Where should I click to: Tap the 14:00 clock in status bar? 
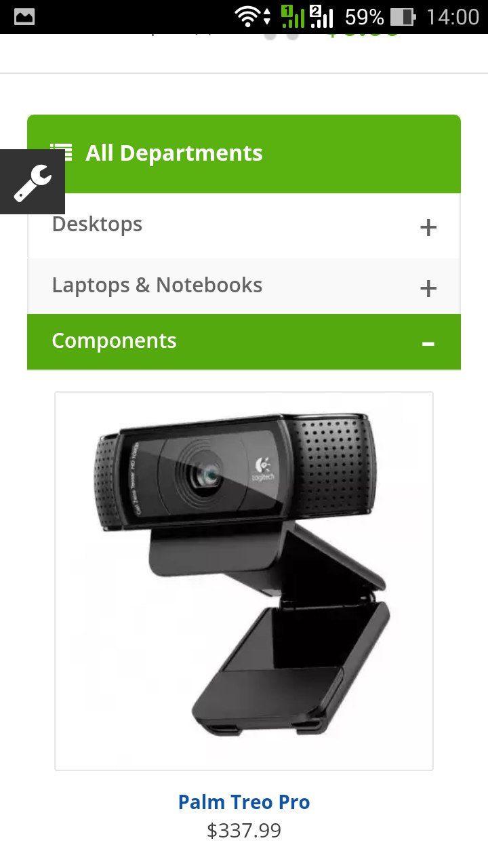point(453,16)
